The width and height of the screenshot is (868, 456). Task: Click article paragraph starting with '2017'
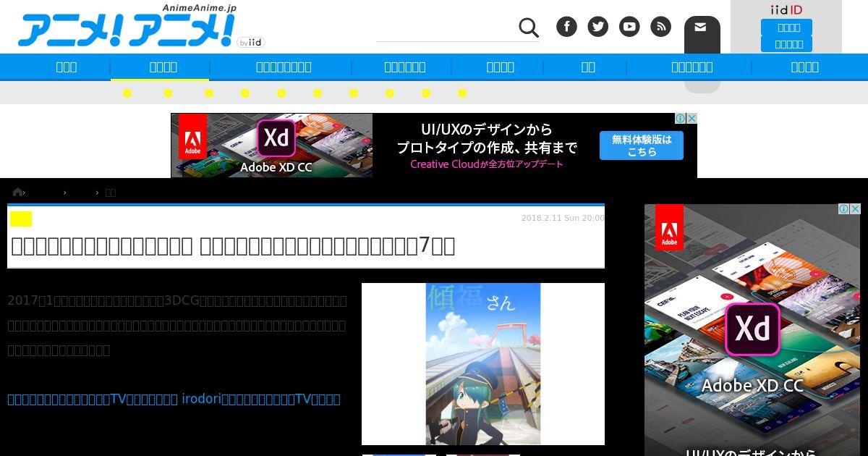click(x=177, y=325)
